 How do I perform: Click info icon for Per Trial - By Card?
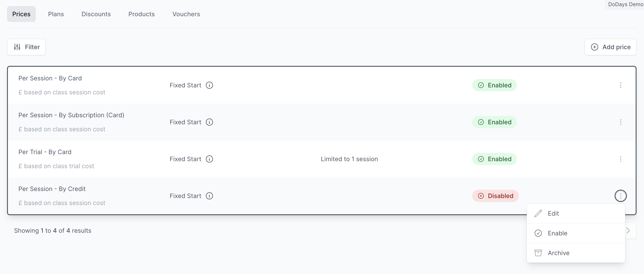pos(209,159)
